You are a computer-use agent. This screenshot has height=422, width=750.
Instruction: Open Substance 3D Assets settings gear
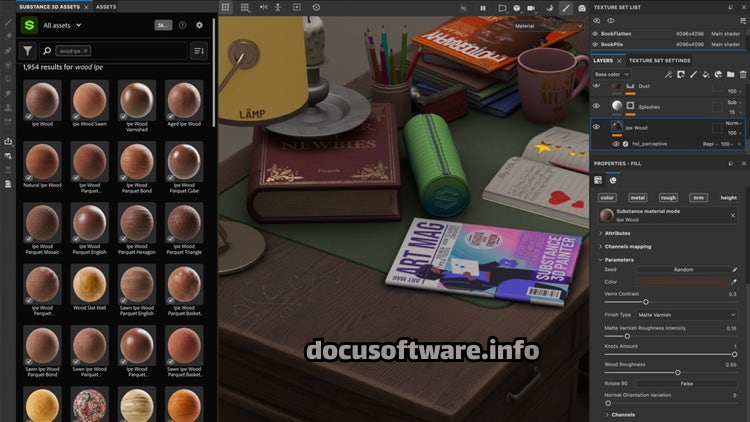tap(199, 25)
